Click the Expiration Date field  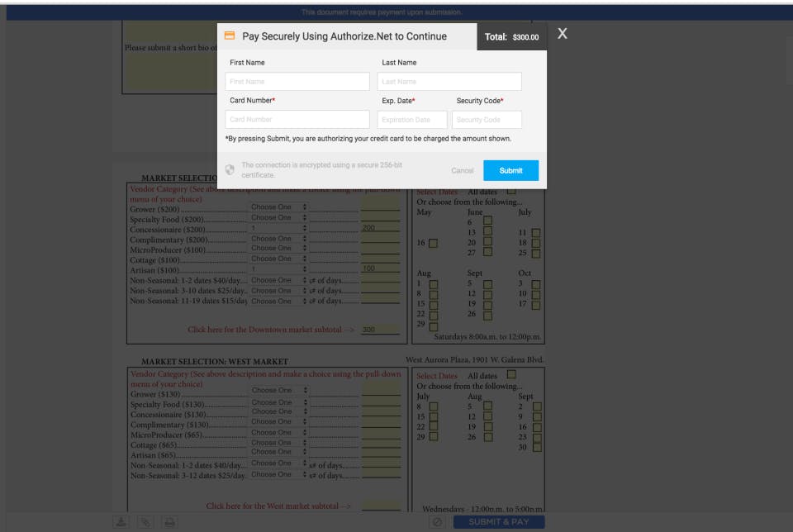tap(412, 120)
